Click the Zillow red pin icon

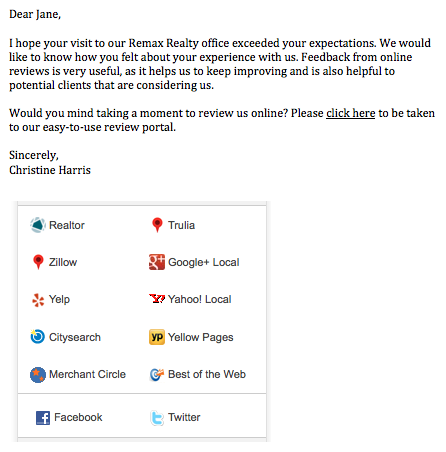click(38, 262)
